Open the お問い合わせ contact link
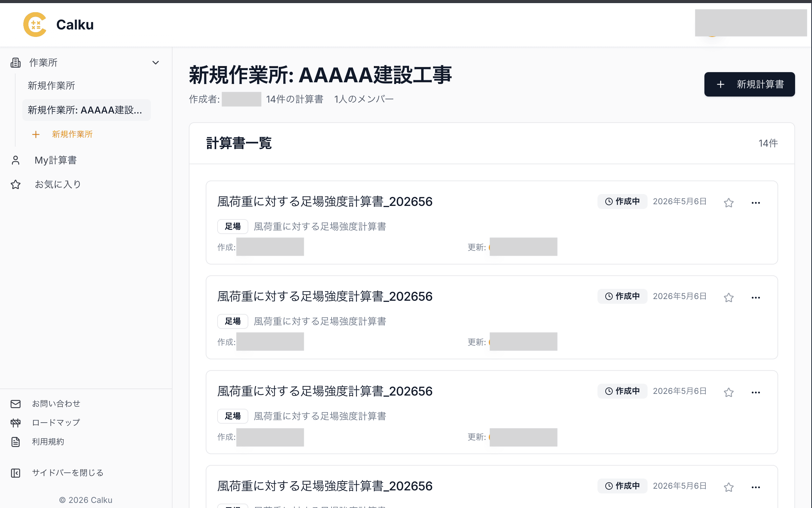Viewport: 812px width, 508px height. point(56,404)
